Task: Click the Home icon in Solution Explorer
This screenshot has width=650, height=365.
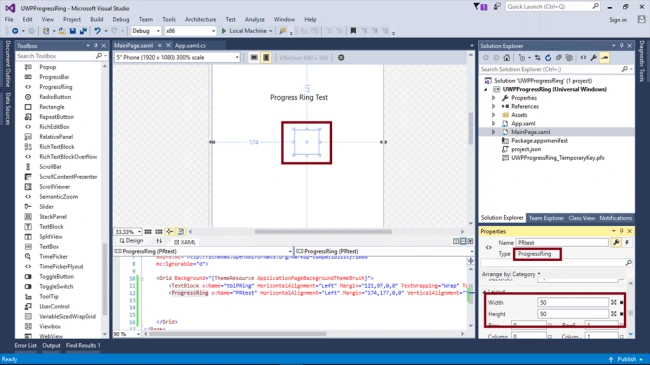Action: coord(507,58)
